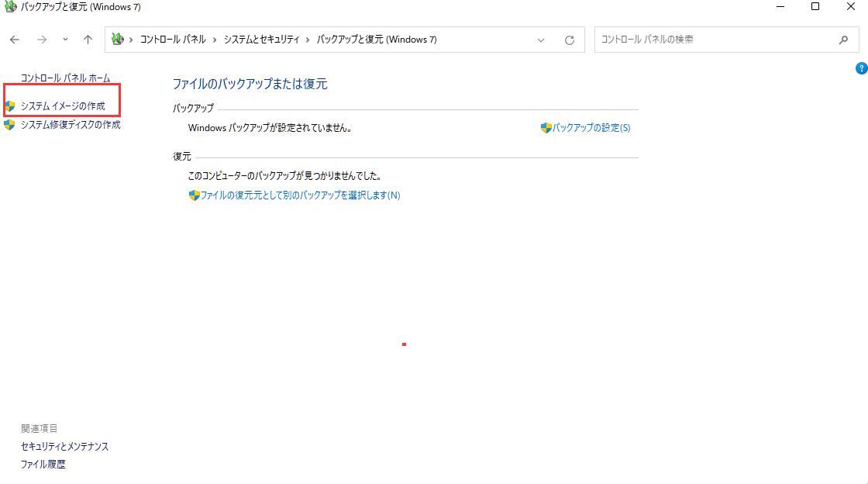Expand the recent pages dropdown beside forward arrow
Screen dimensions: 868x484
point(65,39)
